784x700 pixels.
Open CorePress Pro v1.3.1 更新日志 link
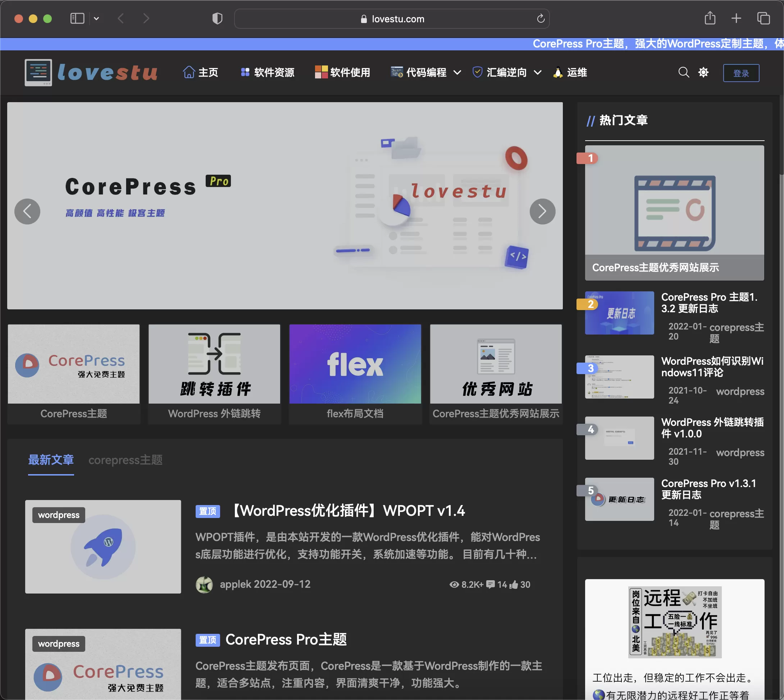click(708, 489)
